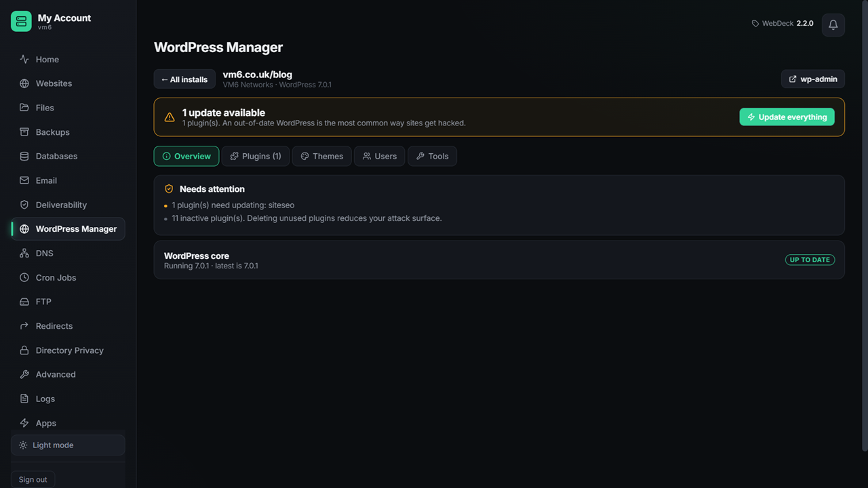Sign out of the account

coord(33,479)
